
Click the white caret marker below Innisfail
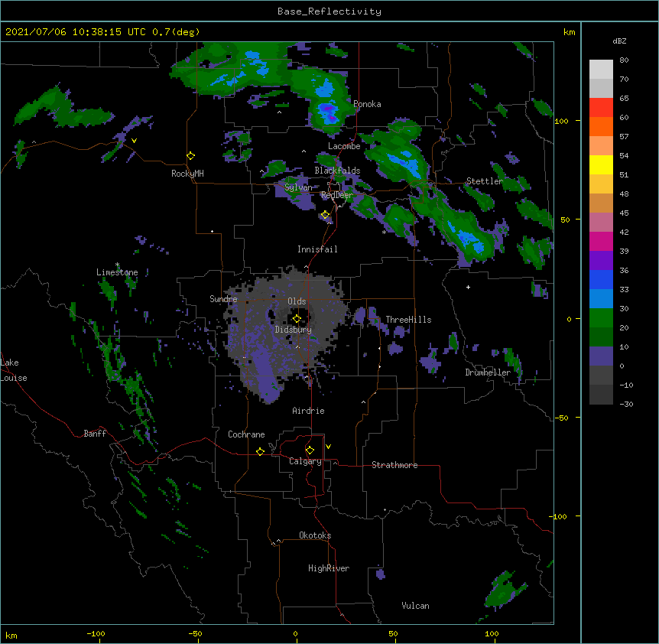[x=306, y=267]
